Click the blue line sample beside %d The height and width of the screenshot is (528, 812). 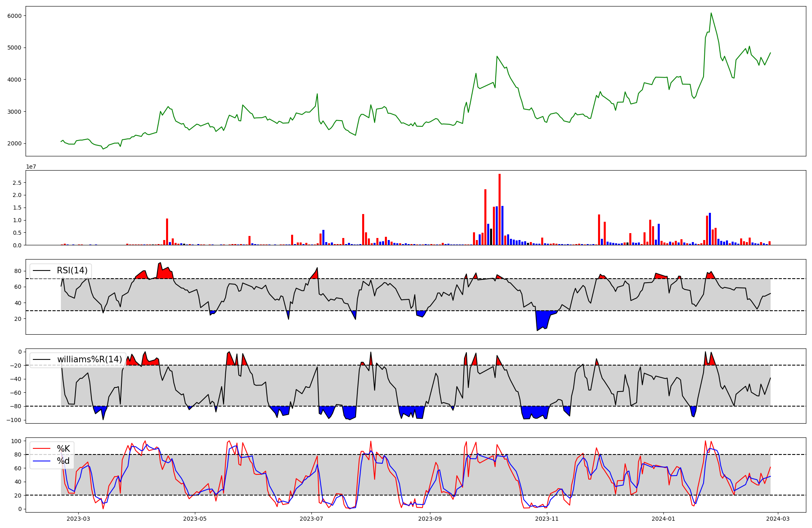41,461
